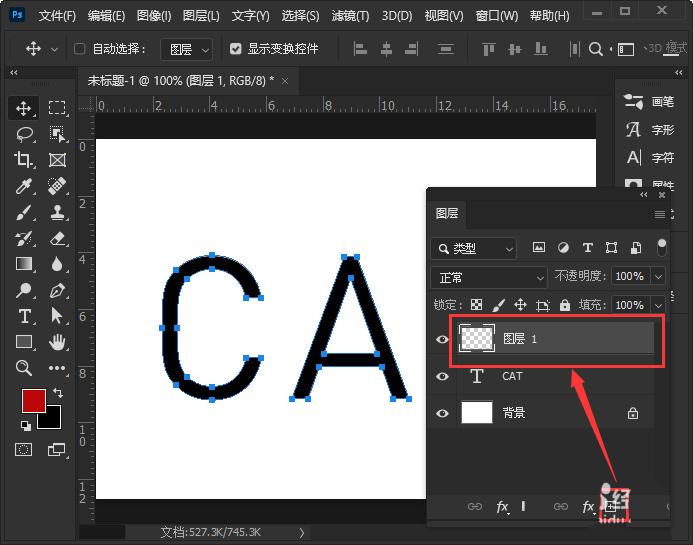This screenshot has height=545, width=693.
Task: Uncheck the 显示变换控件 checkbox
Action: (236, 49)
